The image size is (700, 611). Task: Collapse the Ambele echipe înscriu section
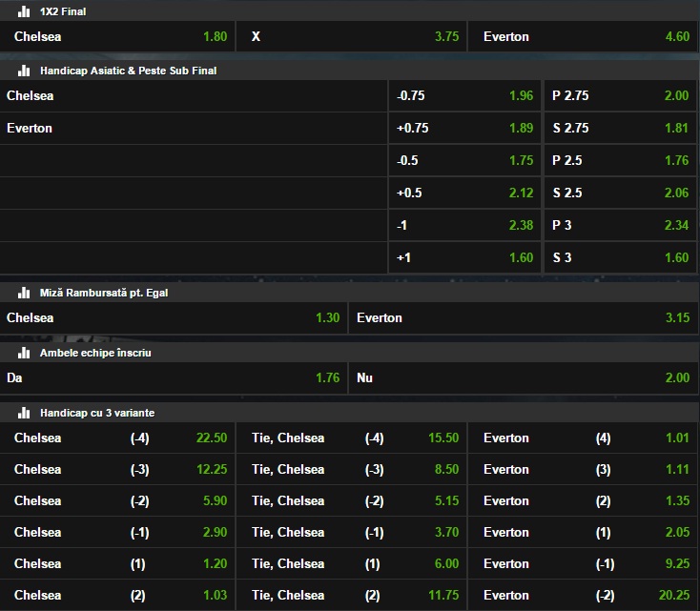coord(350,353)
